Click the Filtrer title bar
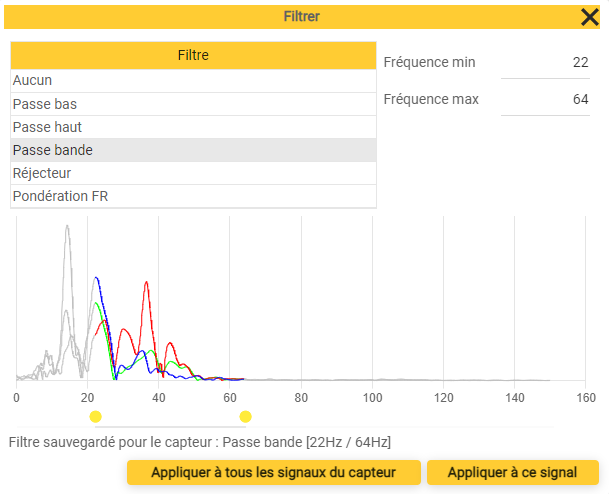This screenshot has width=609, height=494. point(300,17)
